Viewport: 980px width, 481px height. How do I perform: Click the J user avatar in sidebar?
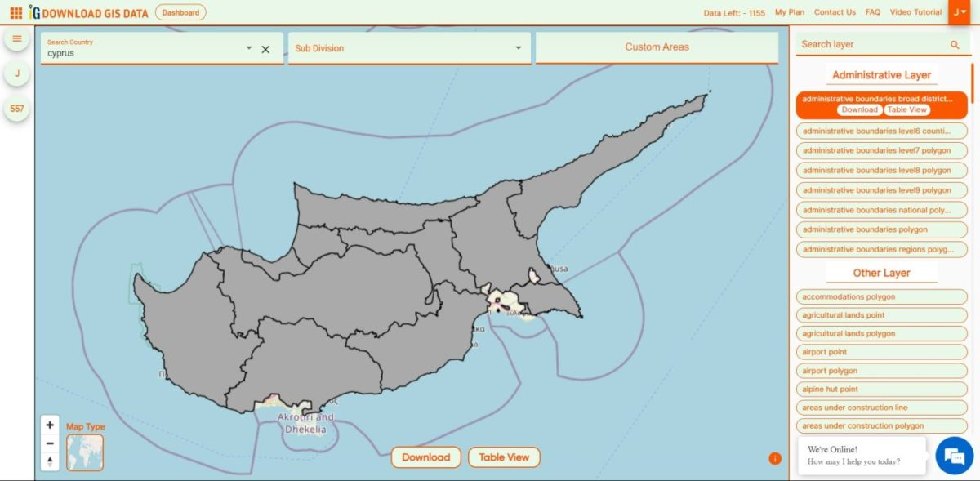(16, 73)
